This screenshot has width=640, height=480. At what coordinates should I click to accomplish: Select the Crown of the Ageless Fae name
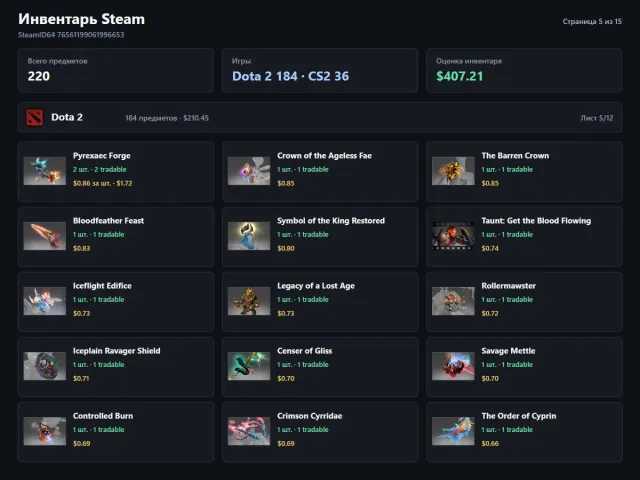click(x=324, y=156)
